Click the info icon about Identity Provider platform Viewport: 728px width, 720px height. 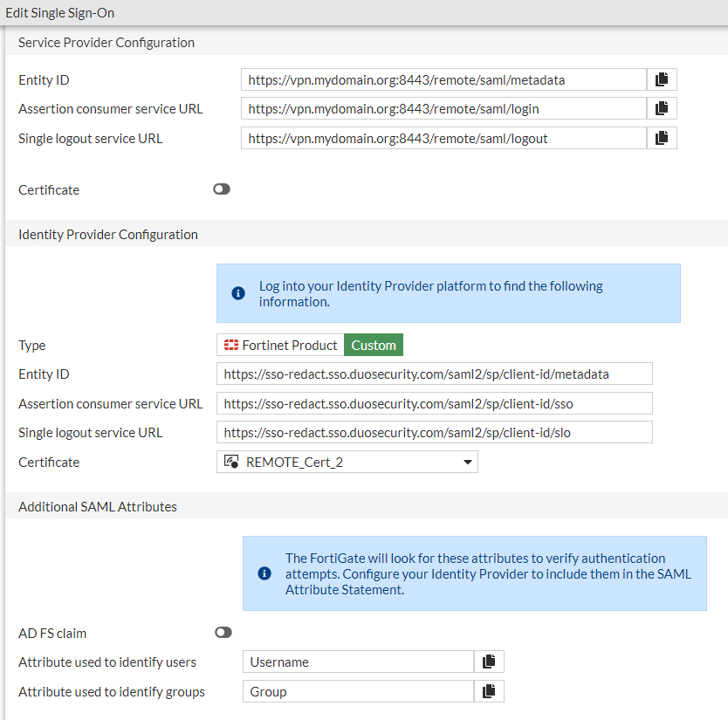237,293
